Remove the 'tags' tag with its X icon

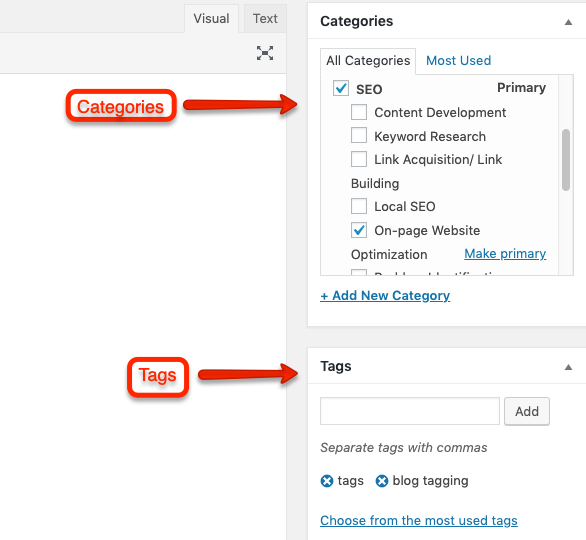tap(327, 481)
